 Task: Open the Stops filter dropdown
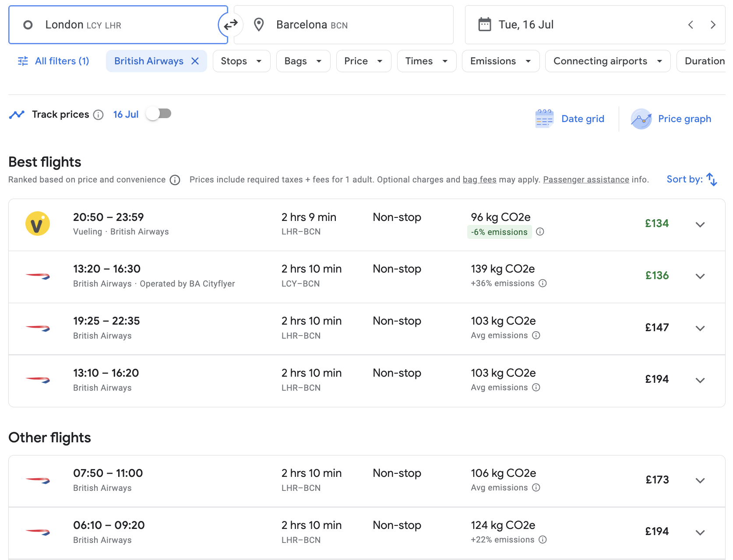pyautogui.click(x=241, y=61)
